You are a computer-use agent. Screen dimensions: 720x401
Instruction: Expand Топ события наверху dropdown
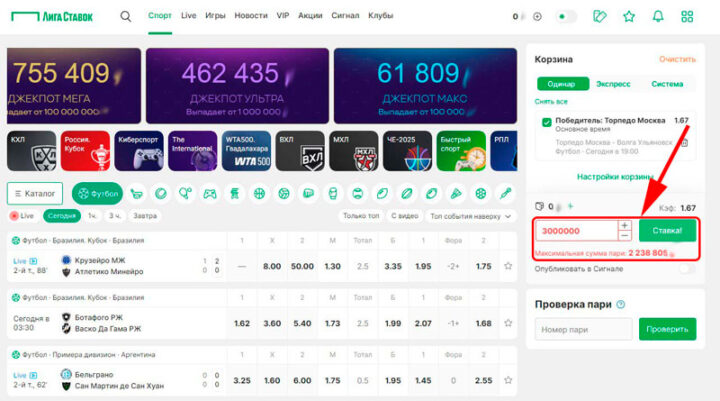point(468,215)
